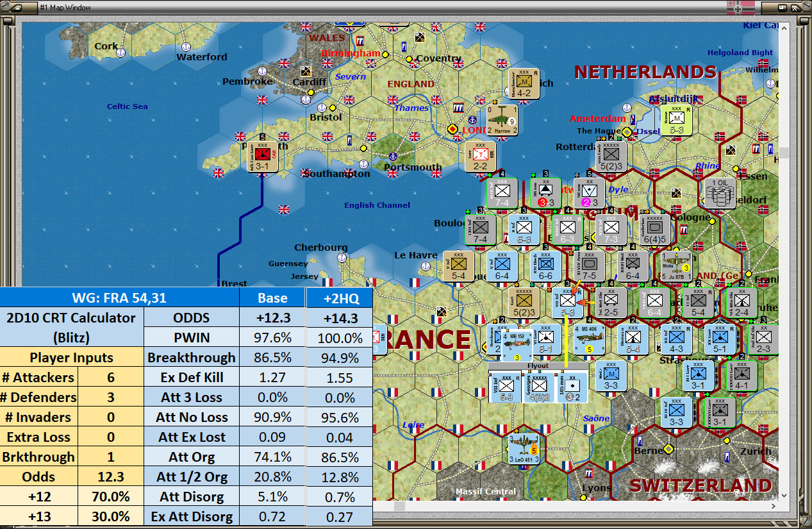Click the "30.0%" cell beside +13

(x=111, y=517)
